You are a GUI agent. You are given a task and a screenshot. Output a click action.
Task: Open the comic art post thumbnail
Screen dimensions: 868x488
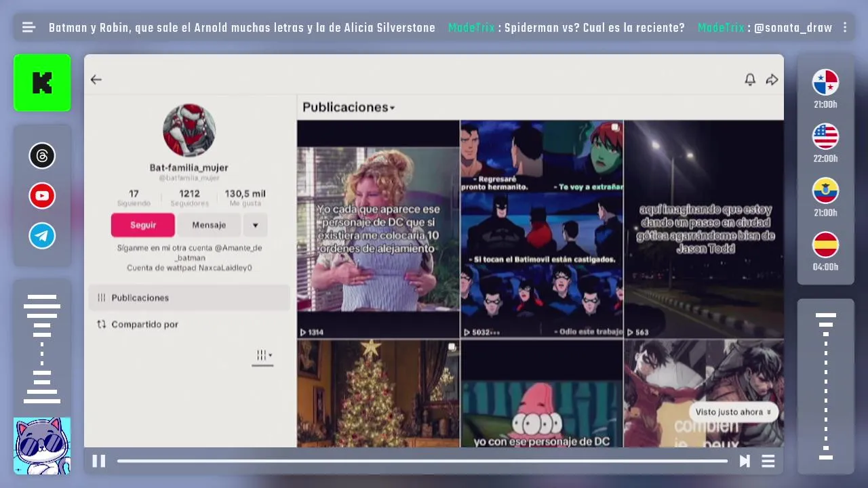coord(704,394)
